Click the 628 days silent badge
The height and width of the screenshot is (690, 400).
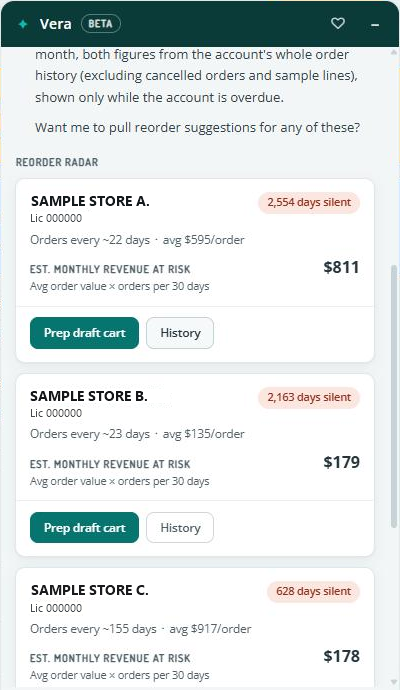tap(313, 591)
